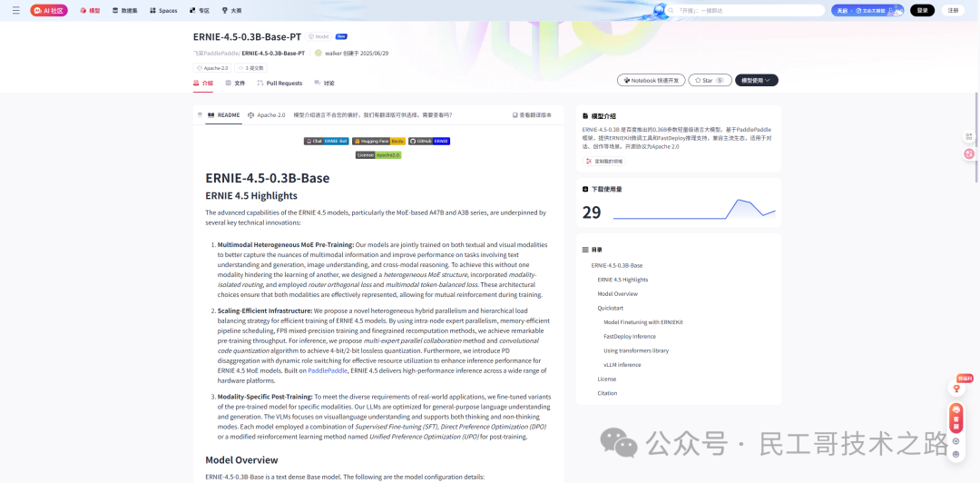Image resolution: width=980 pixels, height=483 pixels.
Task: Open the 数据集 nav item
Action: tap(125, 11)
